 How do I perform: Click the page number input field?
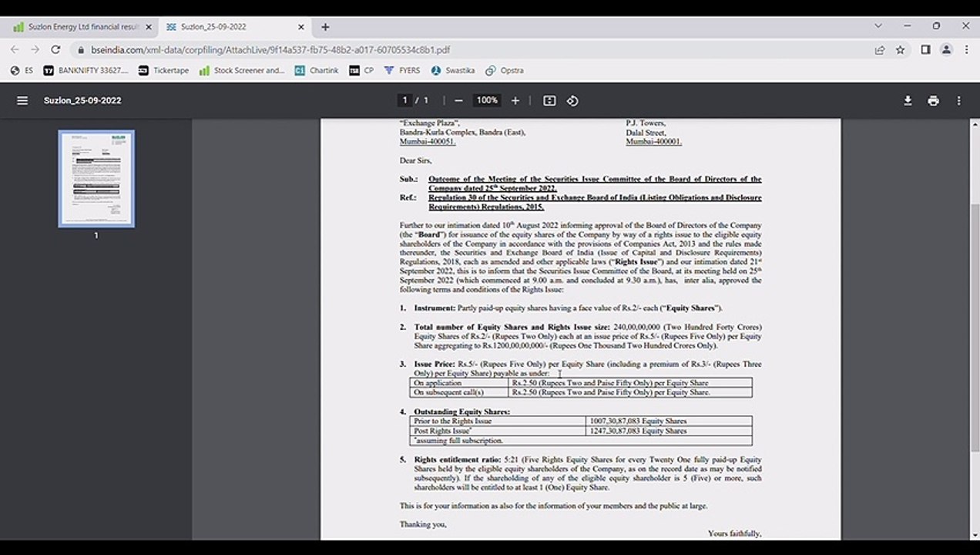pyautogui.click(x=404, y=100)
